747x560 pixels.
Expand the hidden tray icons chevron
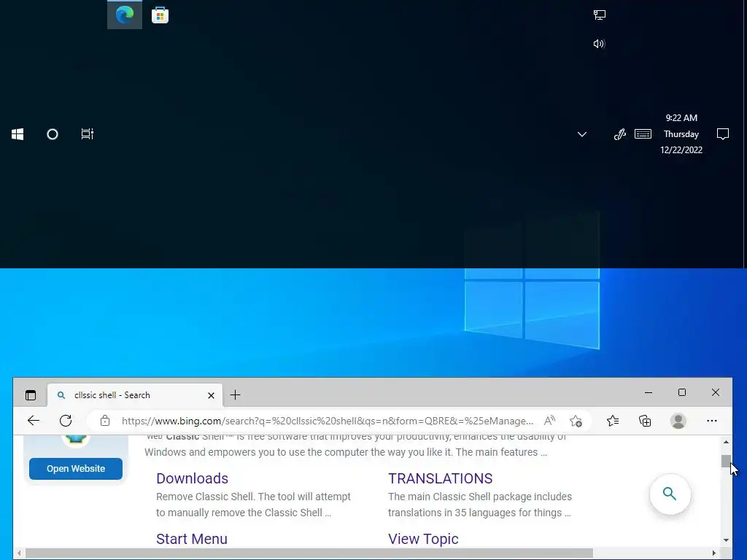[x=581, y=134]
